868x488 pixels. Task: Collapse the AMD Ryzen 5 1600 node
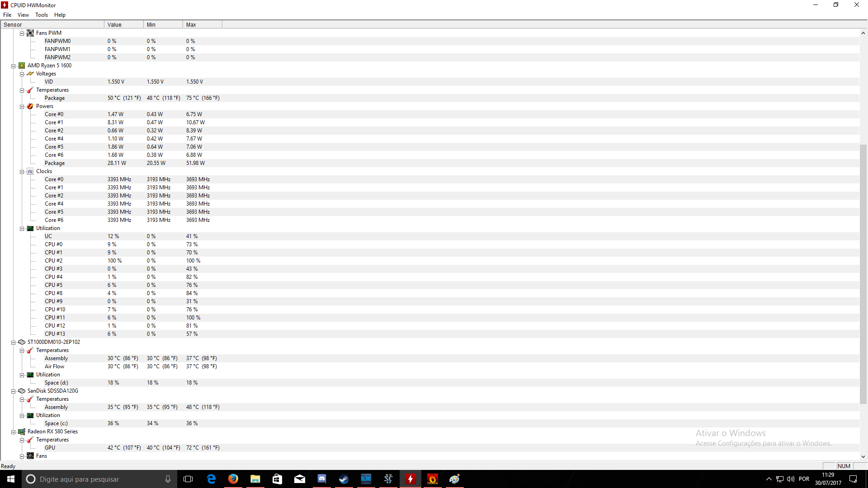[14, 66]
